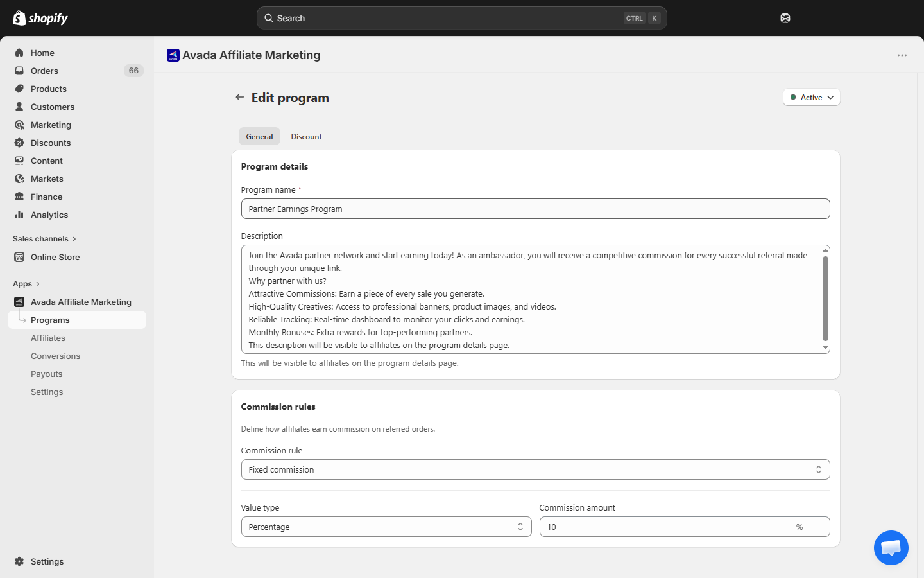
Task: Switch to the General tab
Action: click(259, 136)
